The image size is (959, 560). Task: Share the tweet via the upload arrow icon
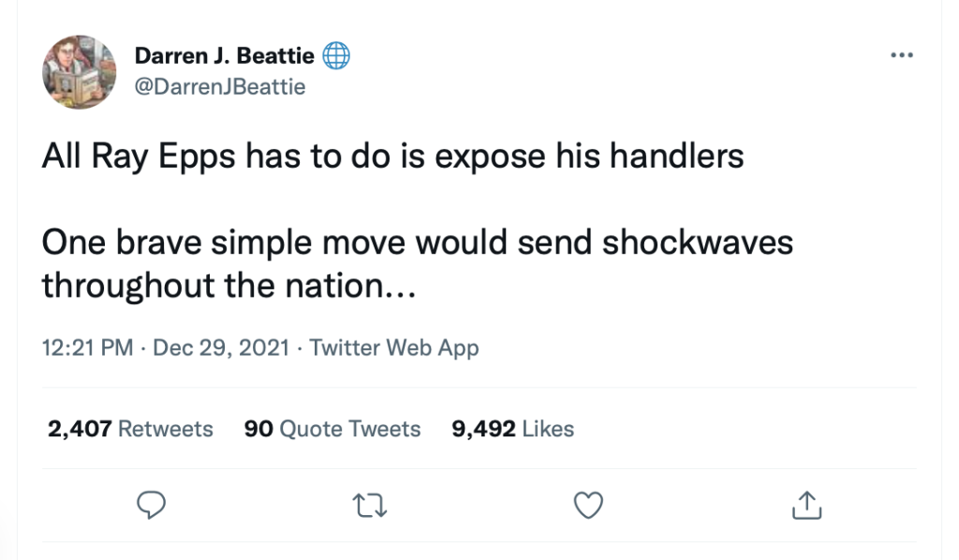pos(805,505)
